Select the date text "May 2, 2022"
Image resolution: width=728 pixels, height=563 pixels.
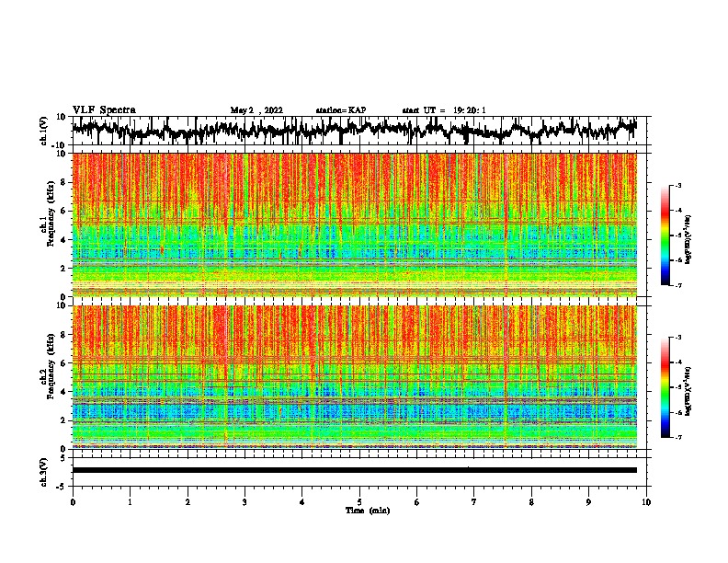[x=256, y=110]
